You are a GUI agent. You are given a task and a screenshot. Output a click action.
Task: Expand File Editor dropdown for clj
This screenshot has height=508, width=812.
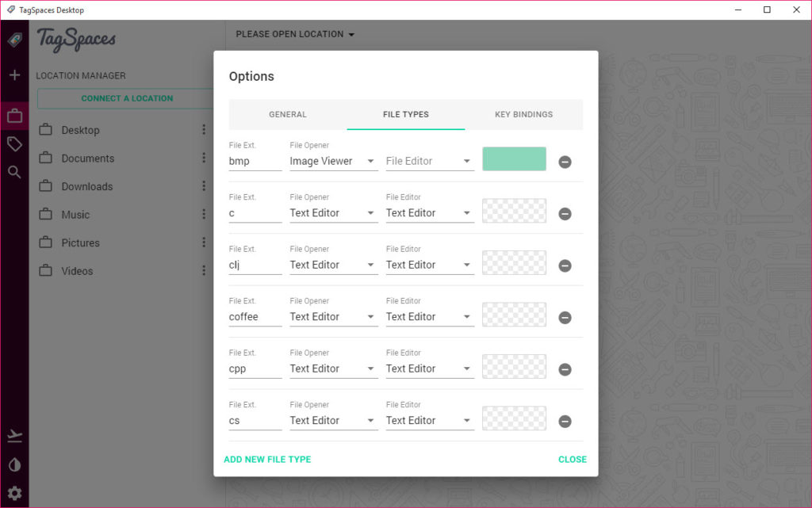(x=429, y=265)
